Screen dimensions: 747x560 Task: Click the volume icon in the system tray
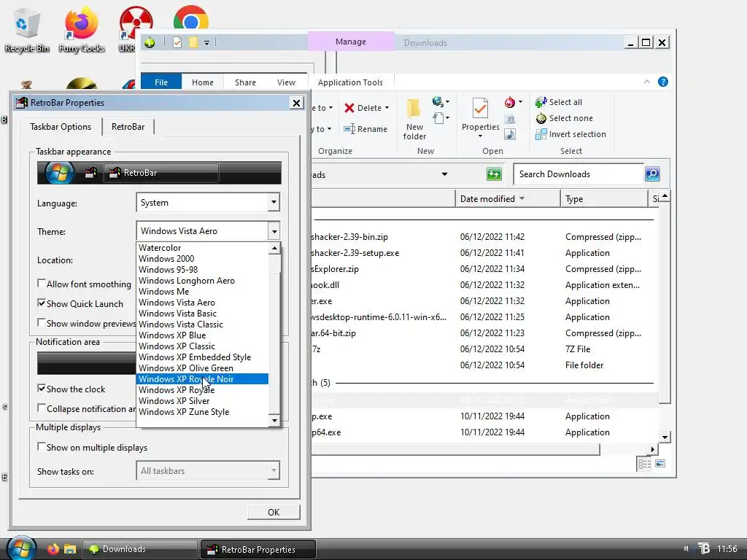(x=687, y=548)
